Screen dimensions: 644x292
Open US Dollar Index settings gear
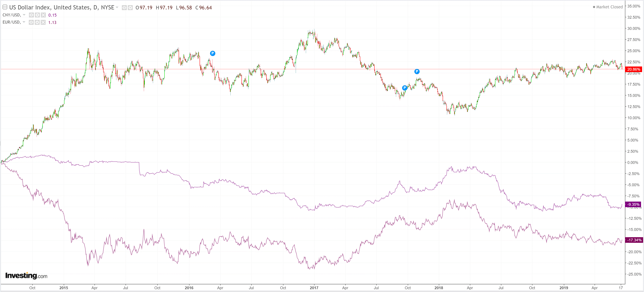130,8
